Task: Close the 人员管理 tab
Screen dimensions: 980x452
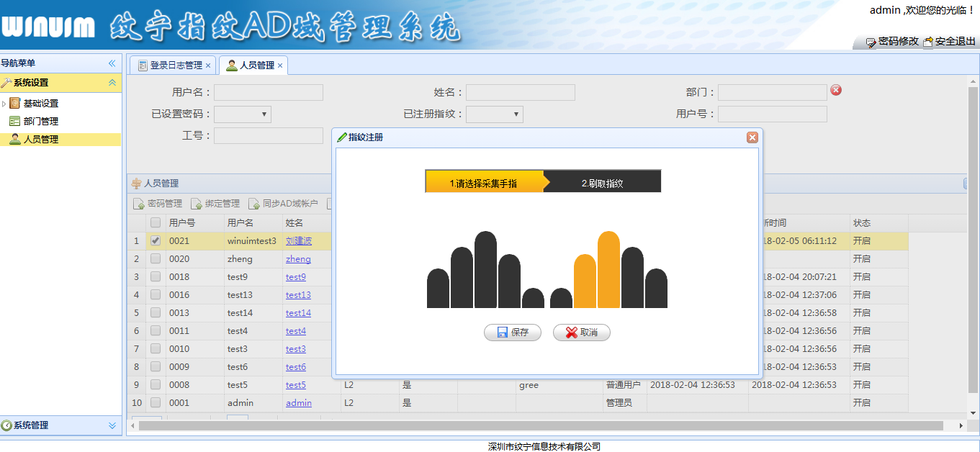Action: [x=280, y=65]
